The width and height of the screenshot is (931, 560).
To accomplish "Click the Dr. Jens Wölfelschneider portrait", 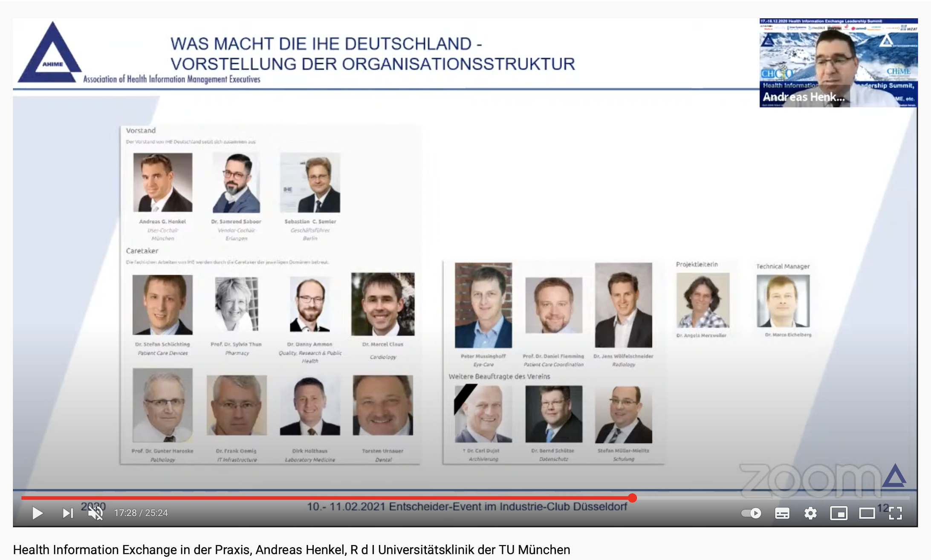I will pyautogui.click(x=624, y=305).
